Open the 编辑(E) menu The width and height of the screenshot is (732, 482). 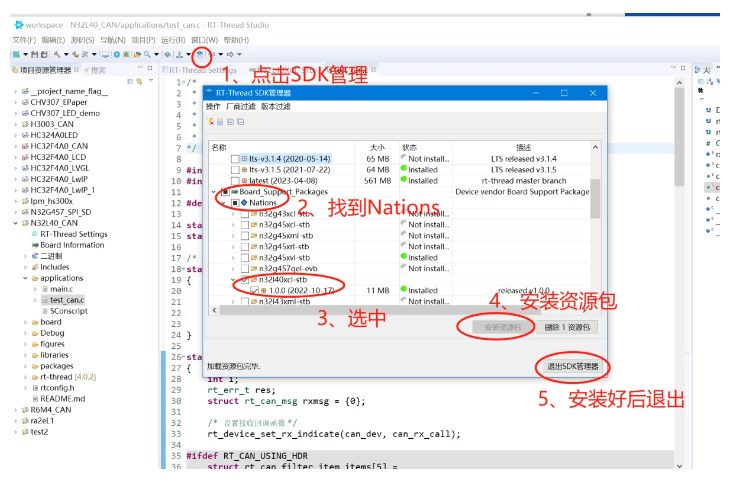tap(53, 40)
